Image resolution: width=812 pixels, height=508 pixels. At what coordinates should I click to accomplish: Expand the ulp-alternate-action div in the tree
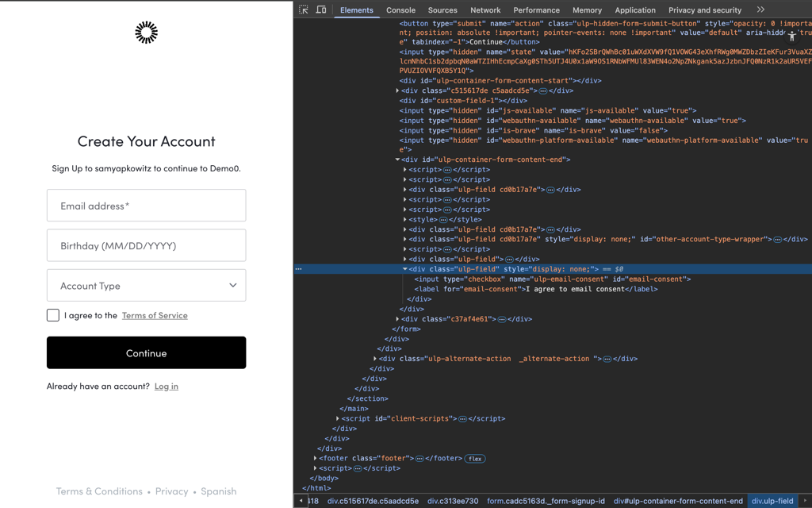377,358
